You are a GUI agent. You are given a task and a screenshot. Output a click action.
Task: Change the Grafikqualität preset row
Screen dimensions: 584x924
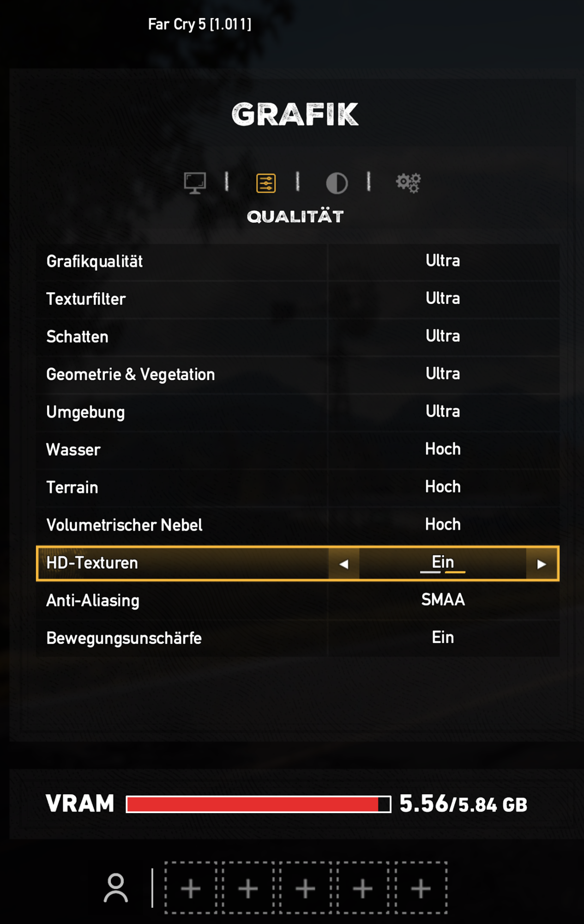point(297,261)
